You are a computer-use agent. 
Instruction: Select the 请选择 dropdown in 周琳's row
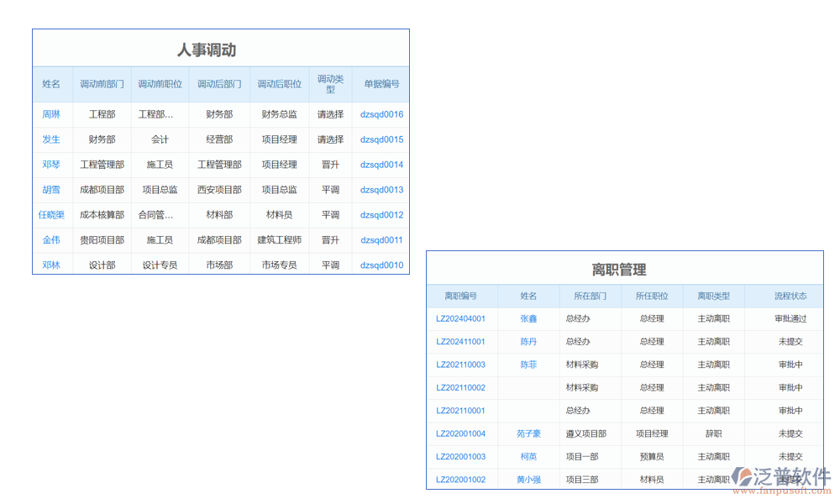click(330, 114)
